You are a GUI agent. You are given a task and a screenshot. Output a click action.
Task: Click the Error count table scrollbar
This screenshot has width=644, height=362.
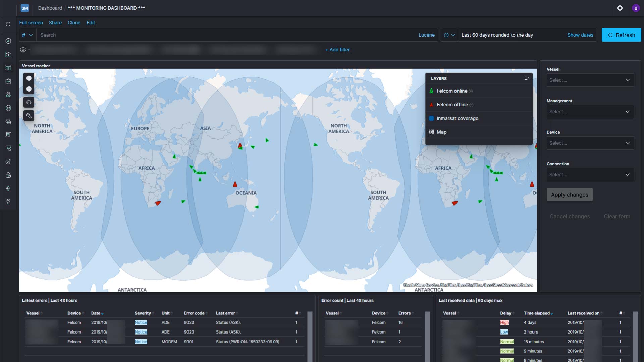(427, 337)
